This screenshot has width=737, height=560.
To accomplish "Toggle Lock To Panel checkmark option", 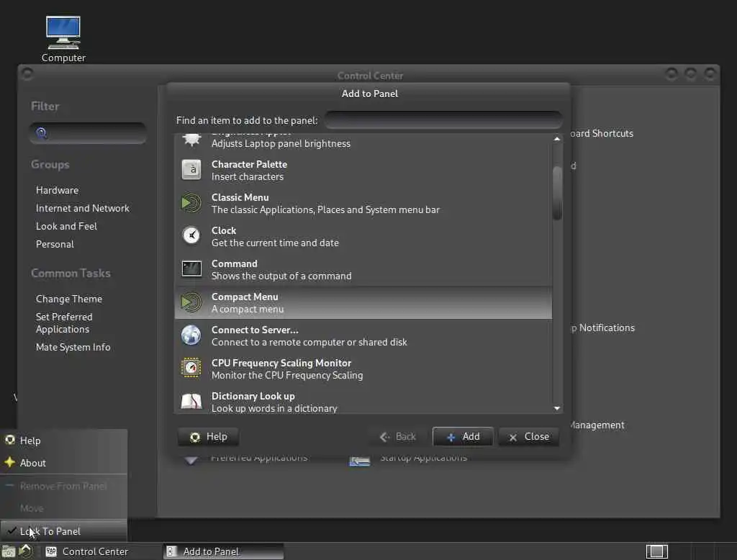I will (63, 531).
